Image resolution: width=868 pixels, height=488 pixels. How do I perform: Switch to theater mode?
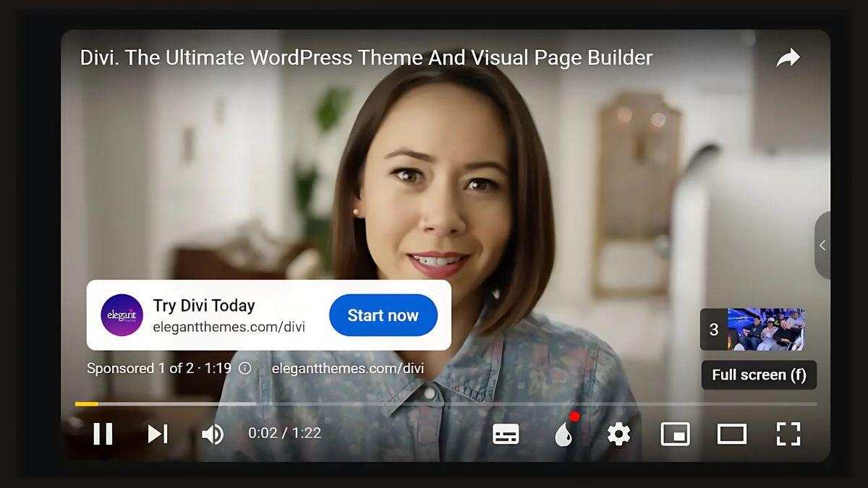pyautogui.click(x=731, y=434)
